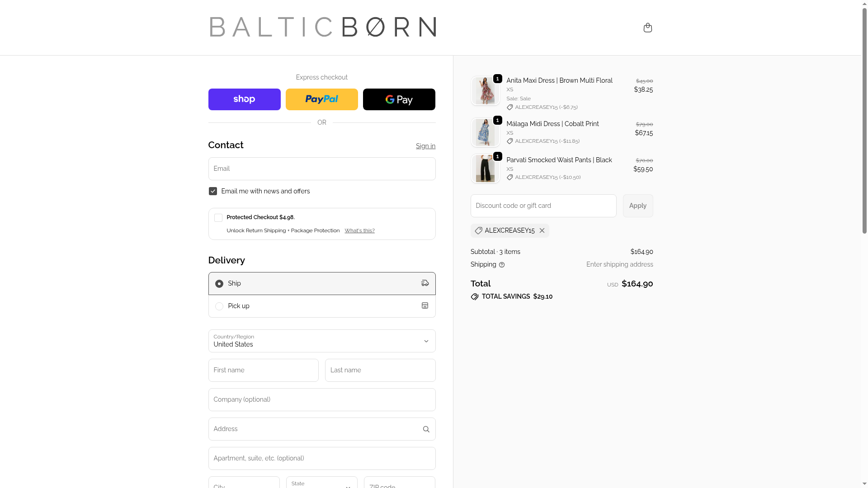Focus the Email input field
Image resolution: width=868 pixels, height=488 pixels.
click(x=321, y=169)
